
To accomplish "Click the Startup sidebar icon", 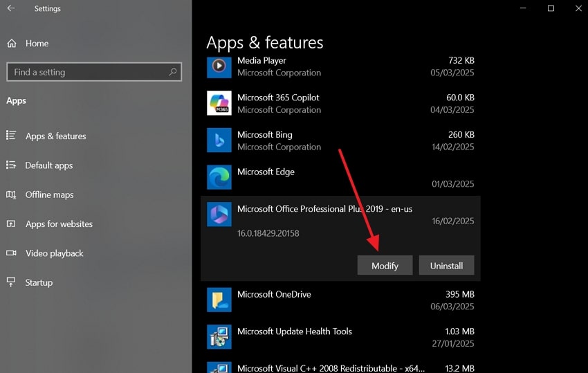I will point(11,282).
